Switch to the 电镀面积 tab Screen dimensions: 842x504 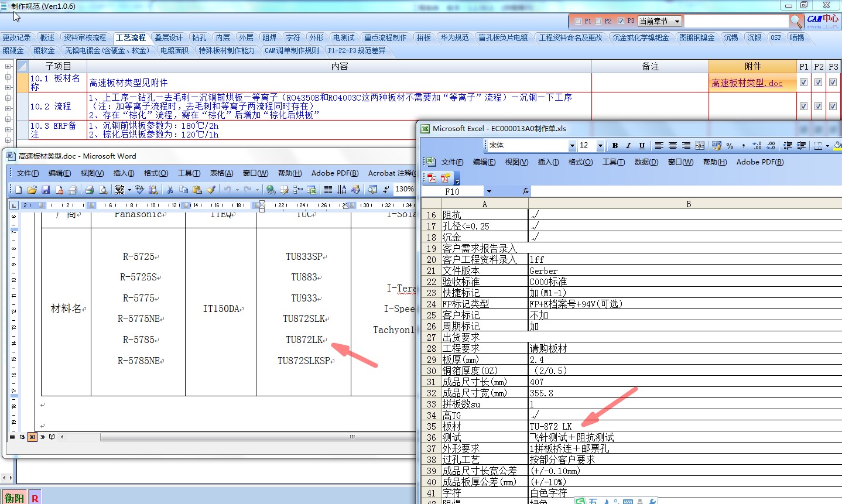174,51
